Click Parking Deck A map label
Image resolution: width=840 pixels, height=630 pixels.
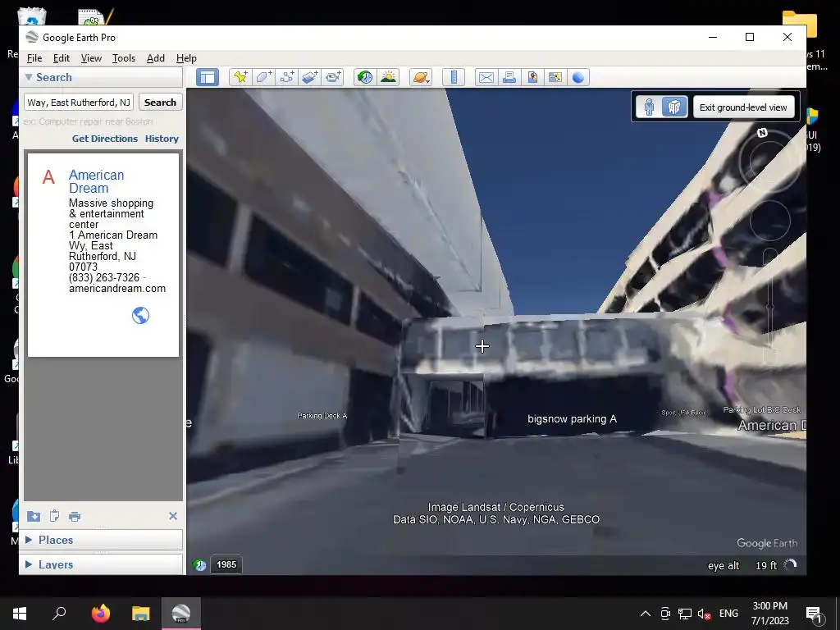(x=322, y=416)
